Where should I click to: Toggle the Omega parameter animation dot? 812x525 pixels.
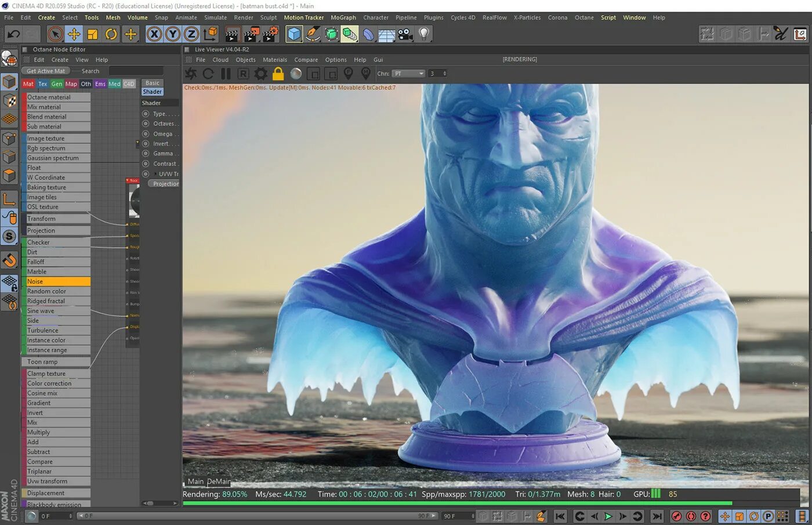[x=146, y=134]
